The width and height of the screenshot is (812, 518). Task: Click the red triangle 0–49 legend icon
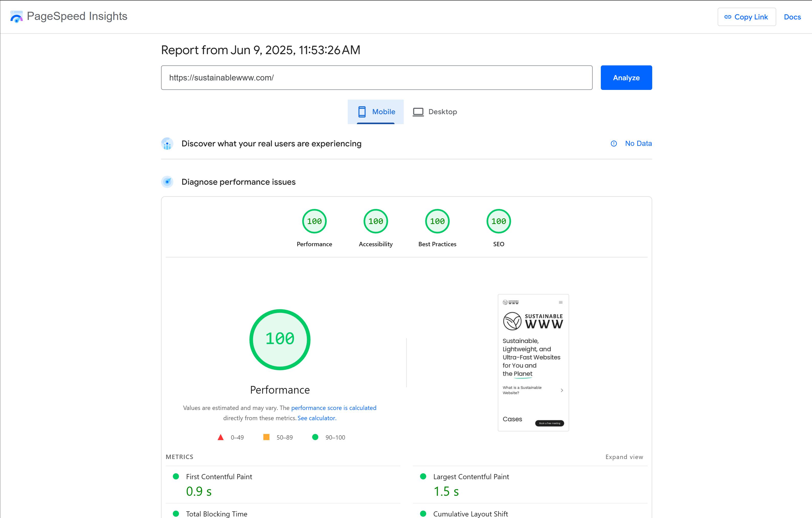point(221,437)
